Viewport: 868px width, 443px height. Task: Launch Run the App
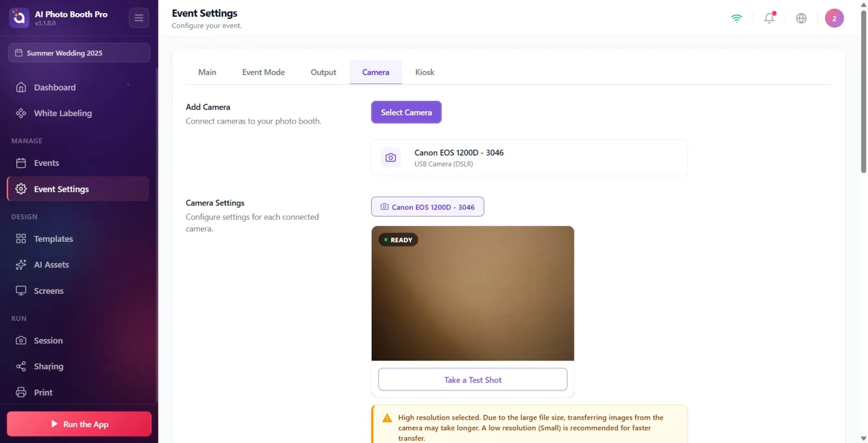[79, 424]
